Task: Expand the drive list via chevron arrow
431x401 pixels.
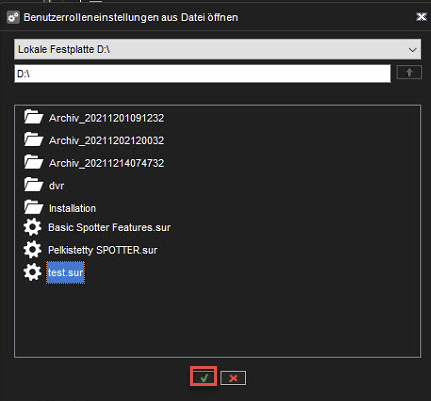Action: click(x=412, y=50)
